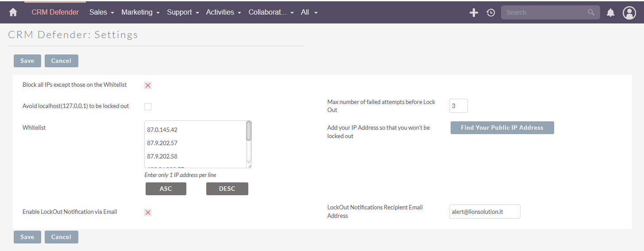Image resolution: width=644 pixels, height=251 pixels.
Task: Click the plus quick-create icon
Action: click(x=474, y=12)
